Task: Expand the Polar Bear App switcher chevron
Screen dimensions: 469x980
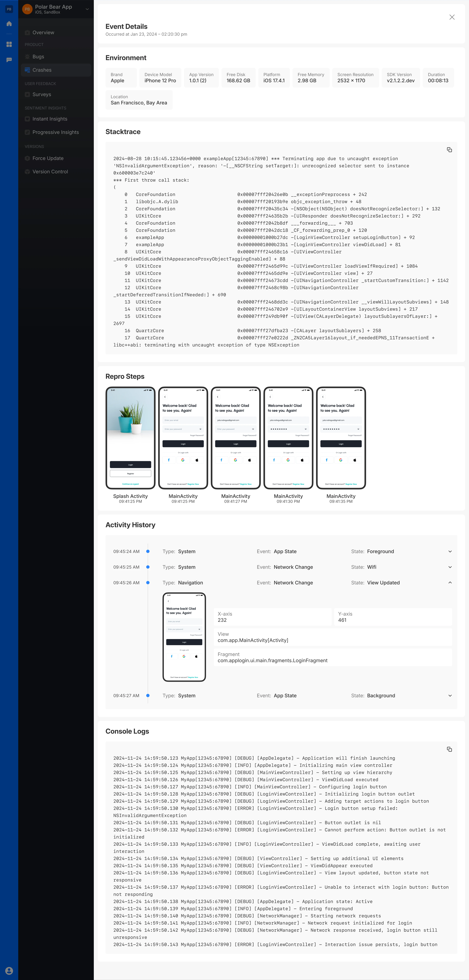Action: coord(87,9)
